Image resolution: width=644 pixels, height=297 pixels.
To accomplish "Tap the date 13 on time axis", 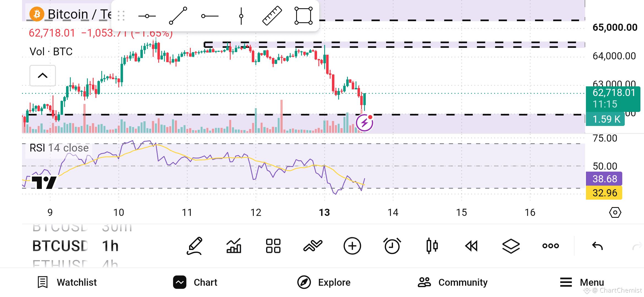I will click(x=324, y=213).
